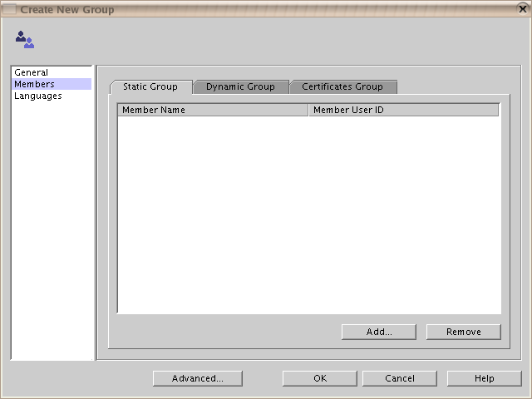This screenshot has width=532, height=399.
Task: Select Members in the left list
Action: [52, 84]
